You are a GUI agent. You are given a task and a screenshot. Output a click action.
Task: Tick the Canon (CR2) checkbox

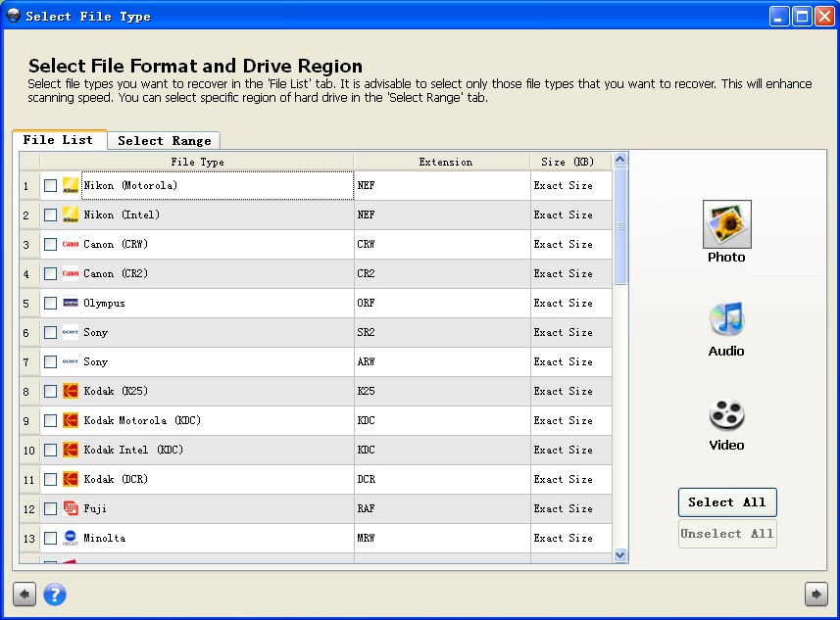pyautogui.click(x=50, y=274)
